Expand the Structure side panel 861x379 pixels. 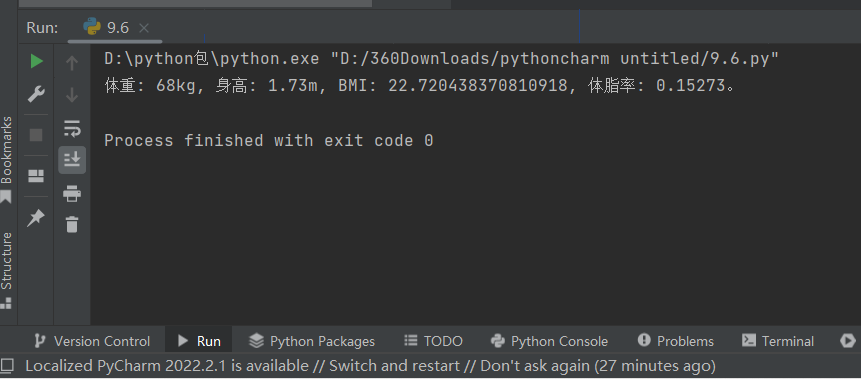pos(7,270)
